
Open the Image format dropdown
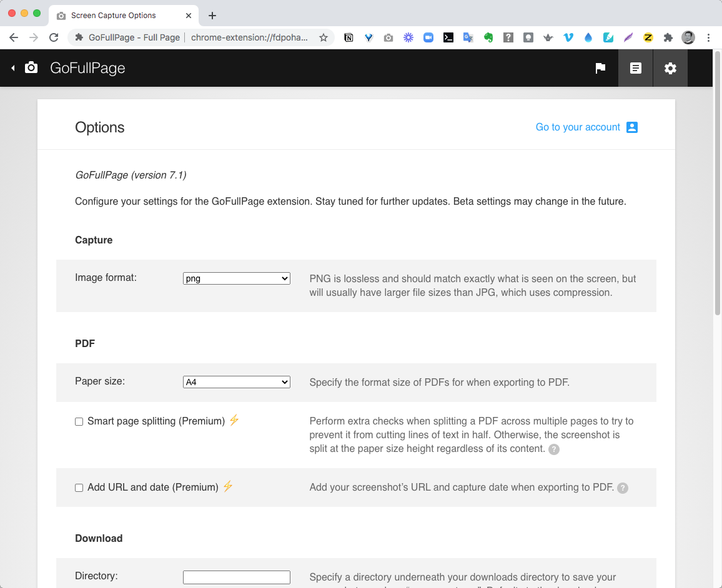[x=237, y=278]
